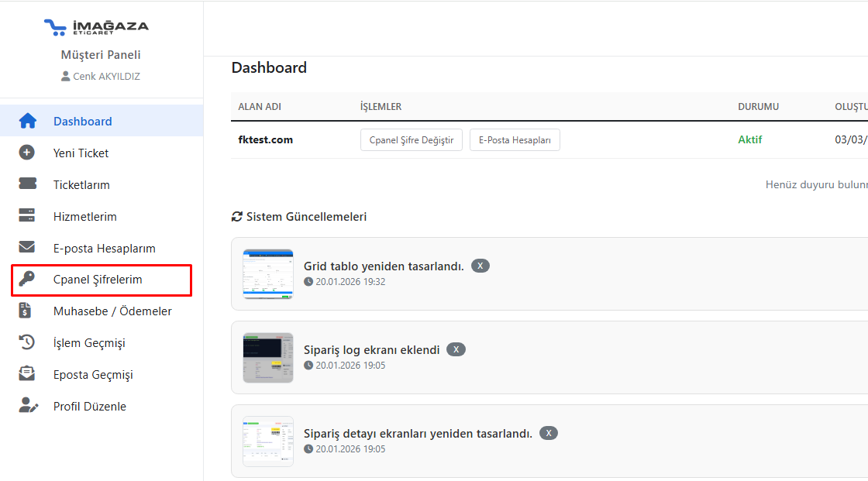Click the Dashboard home icon
The height and width of the screenshot is (481, 868).
(x=27, y=121)
